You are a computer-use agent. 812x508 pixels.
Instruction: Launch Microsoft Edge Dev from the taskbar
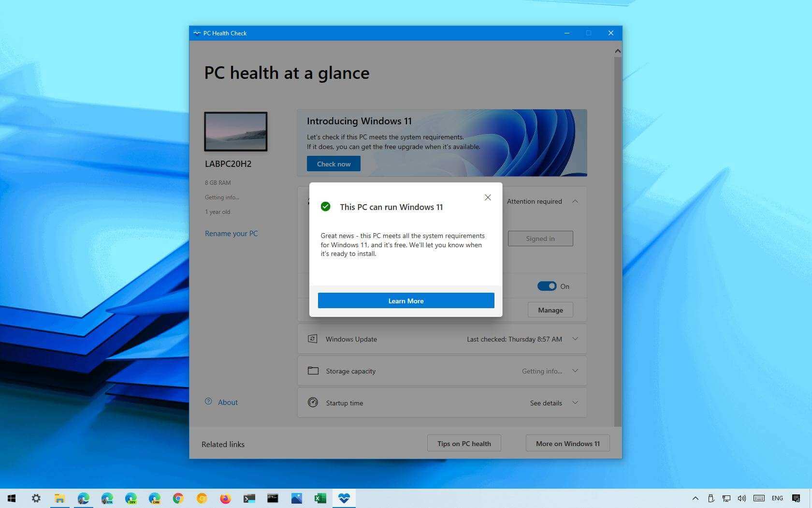130,498
